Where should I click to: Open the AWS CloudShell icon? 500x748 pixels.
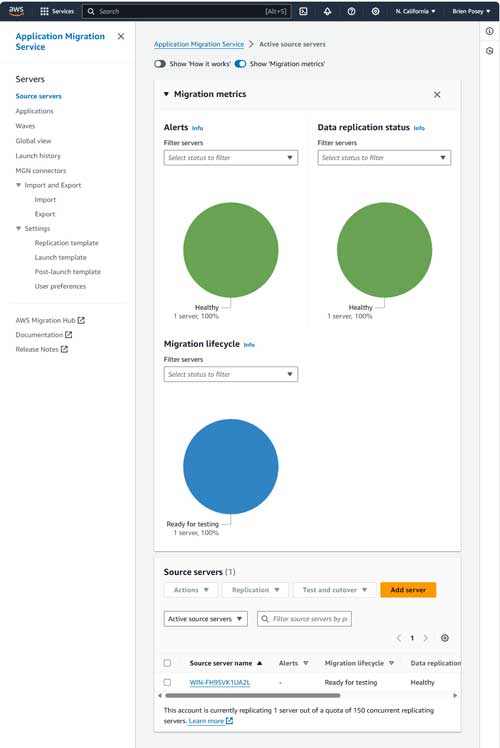click(x=303, y=11)
